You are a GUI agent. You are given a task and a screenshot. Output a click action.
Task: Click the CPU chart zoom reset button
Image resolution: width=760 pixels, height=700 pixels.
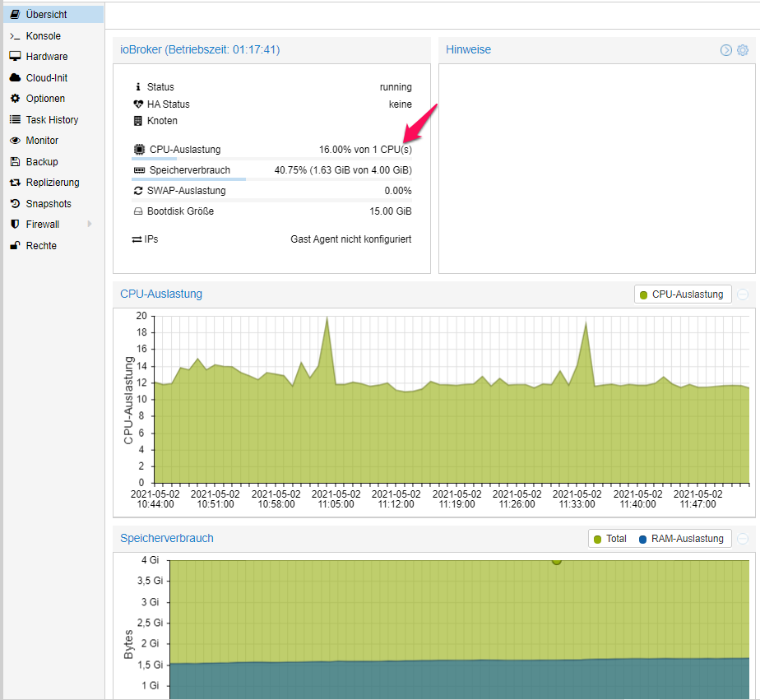(x=743, y=294)
